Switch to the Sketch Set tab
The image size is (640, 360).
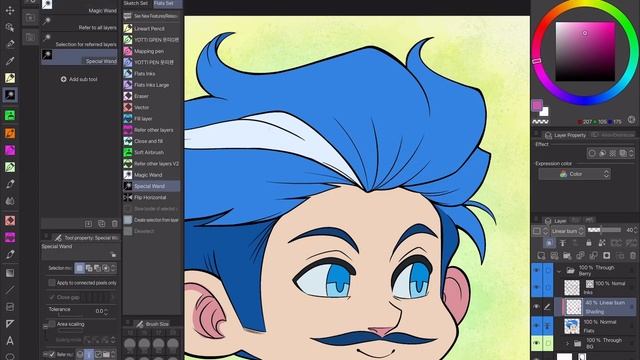tap(136, 3)
